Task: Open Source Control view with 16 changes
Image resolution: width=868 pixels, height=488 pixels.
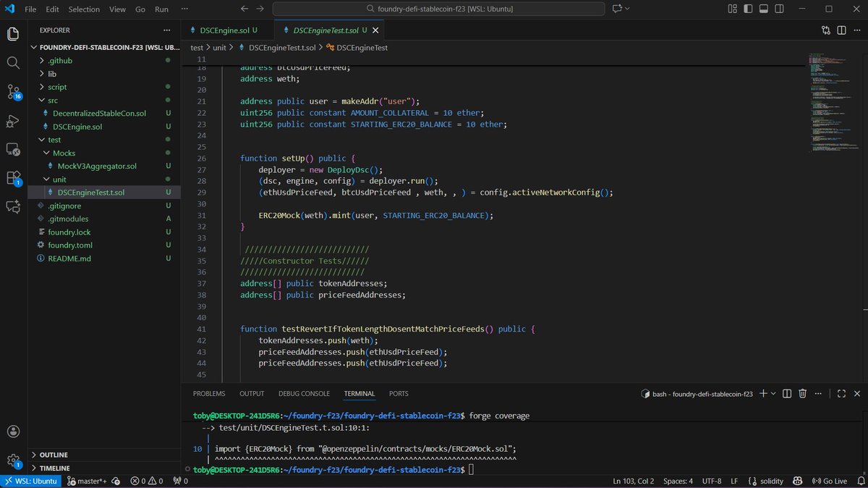Action: 14,92
